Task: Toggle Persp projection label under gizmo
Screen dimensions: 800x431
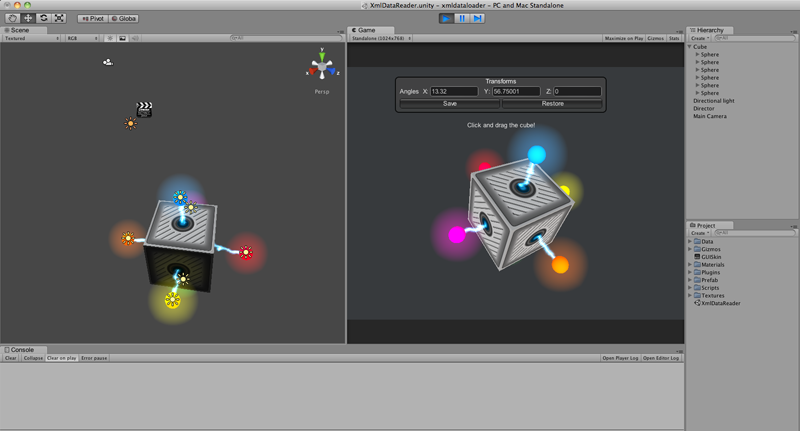Action: (x=322, y=92)
